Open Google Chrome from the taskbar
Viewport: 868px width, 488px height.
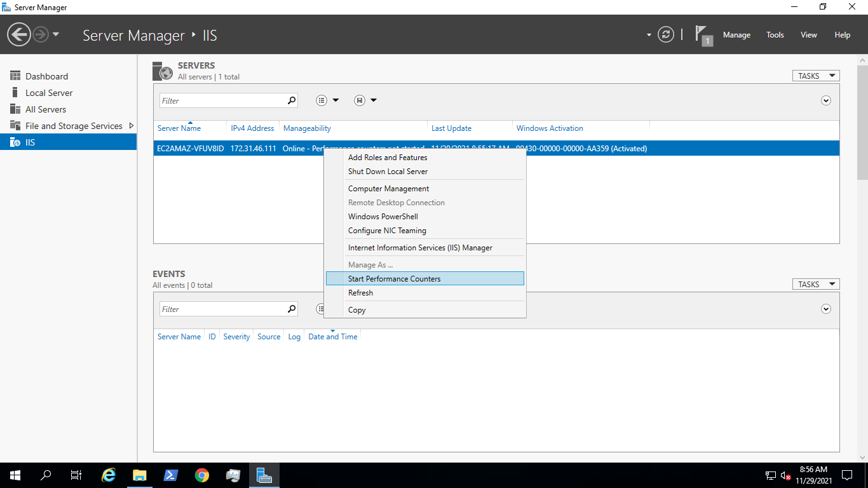pyautogui.click(x=201, y=475)
